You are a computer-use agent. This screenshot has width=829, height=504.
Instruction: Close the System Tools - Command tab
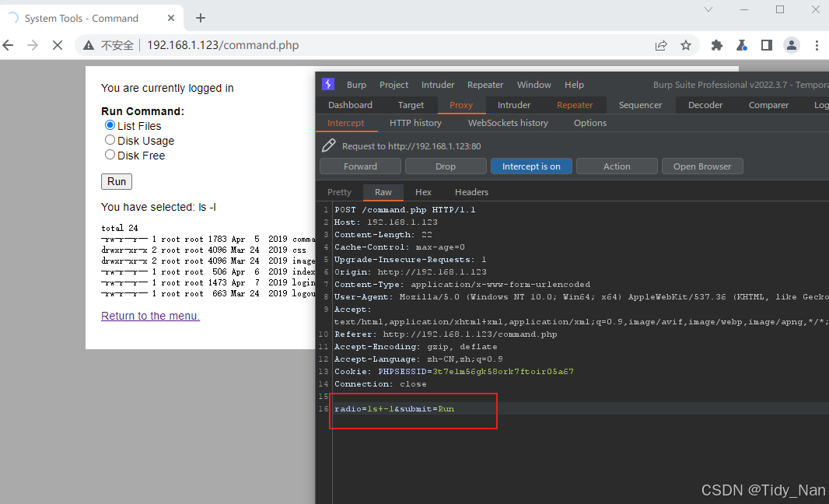tap(171, 18)
